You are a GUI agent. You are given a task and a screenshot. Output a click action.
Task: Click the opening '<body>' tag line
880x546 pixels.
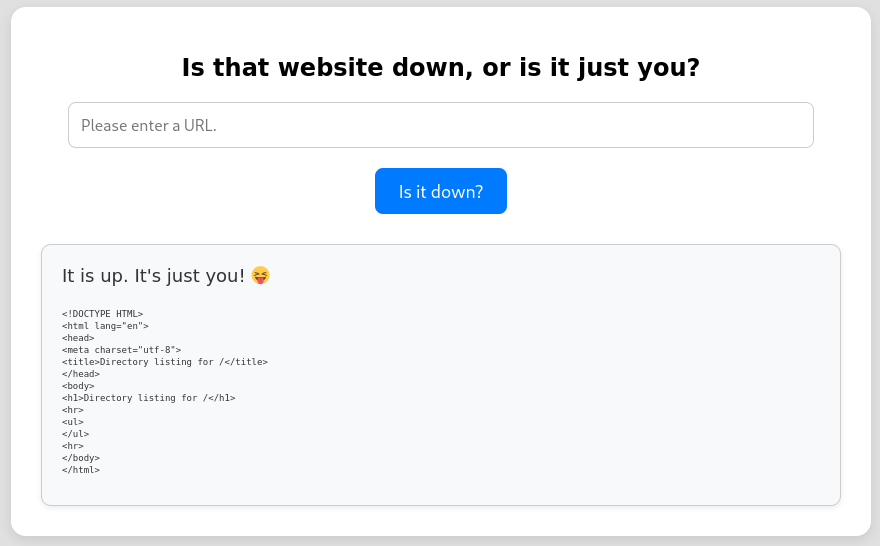point(78,386)
